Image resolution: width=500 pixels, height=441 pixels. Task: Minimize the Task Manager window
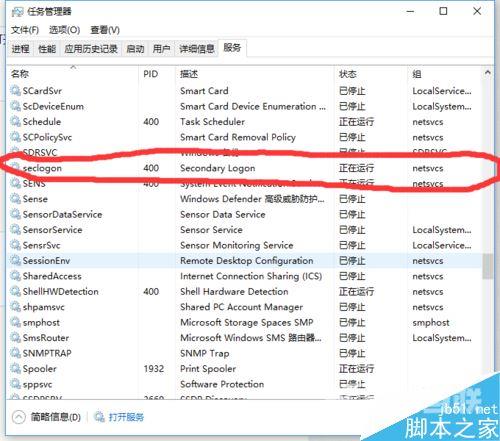tap(410, 11)
